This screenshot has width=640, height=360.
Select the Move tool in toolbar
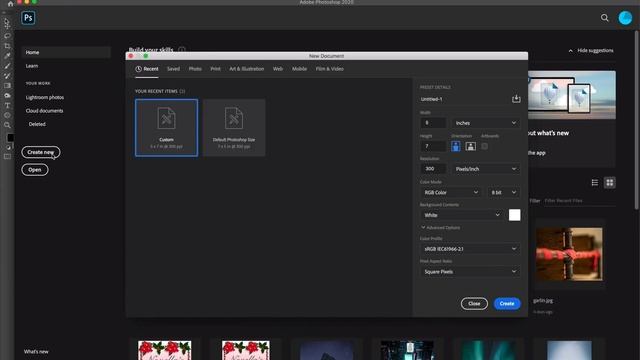pyautogui.click(x=7, y=24)
